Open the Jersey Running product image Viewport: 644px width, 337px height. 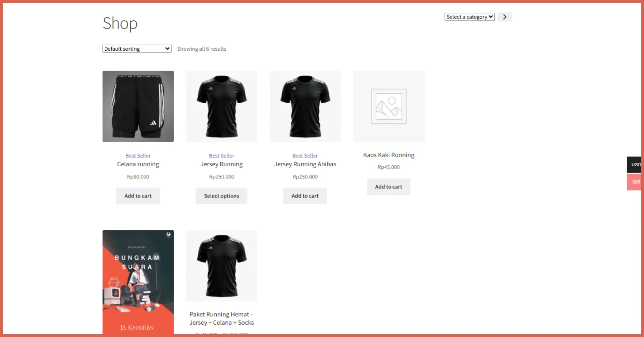[x=221, y=106]
